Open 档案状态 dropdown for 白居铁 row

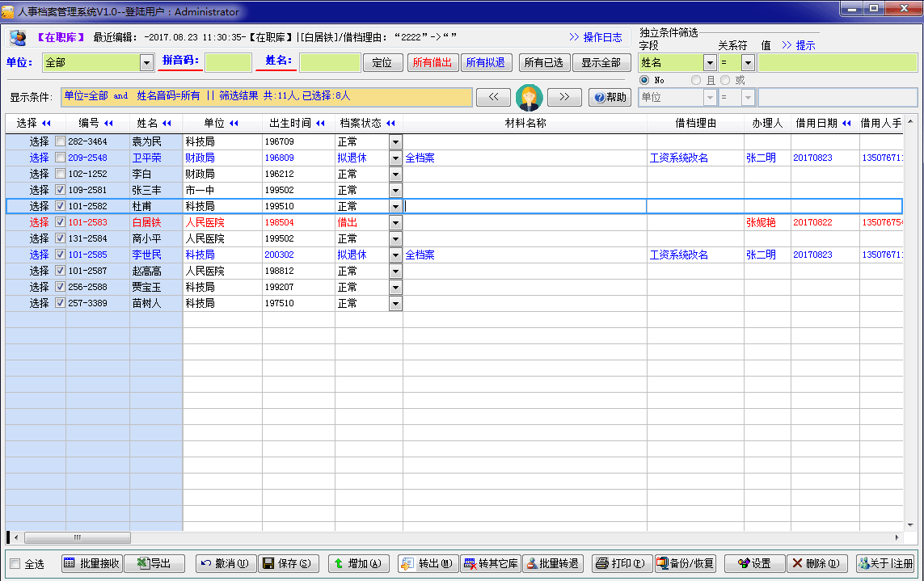395,223
